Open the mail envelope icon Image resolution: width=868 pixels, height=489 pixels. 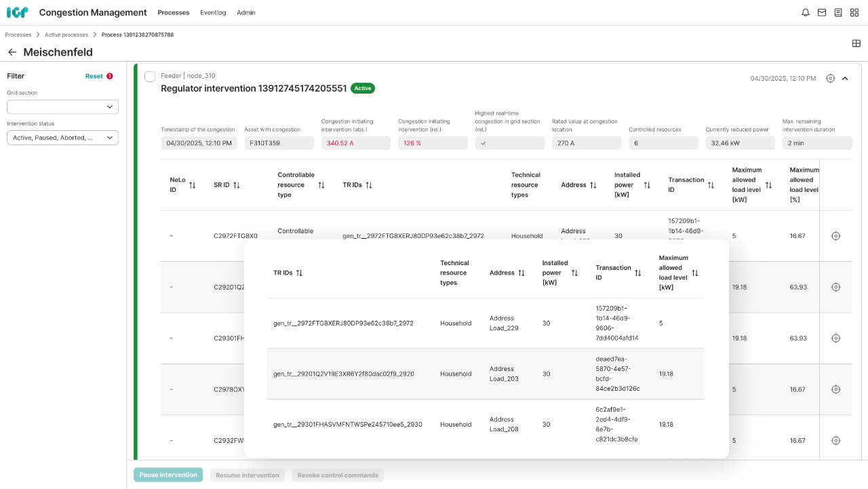pyautogui.click(x=822, y=12)
